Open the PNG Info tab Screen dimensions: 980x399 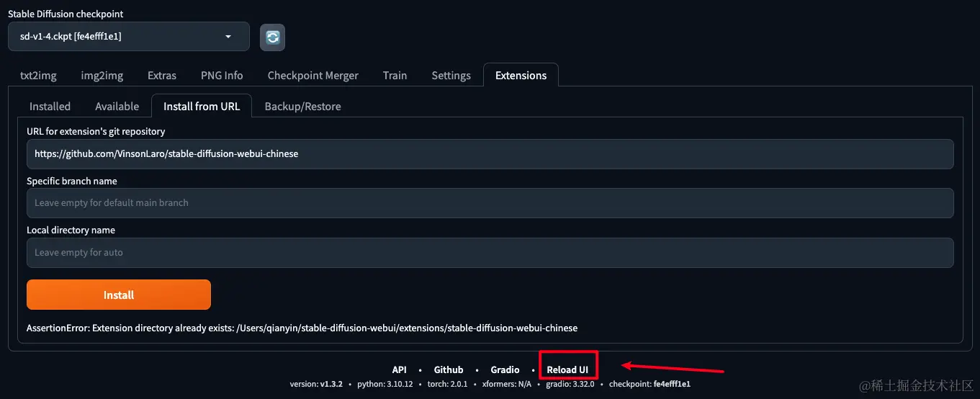[222, 75]
